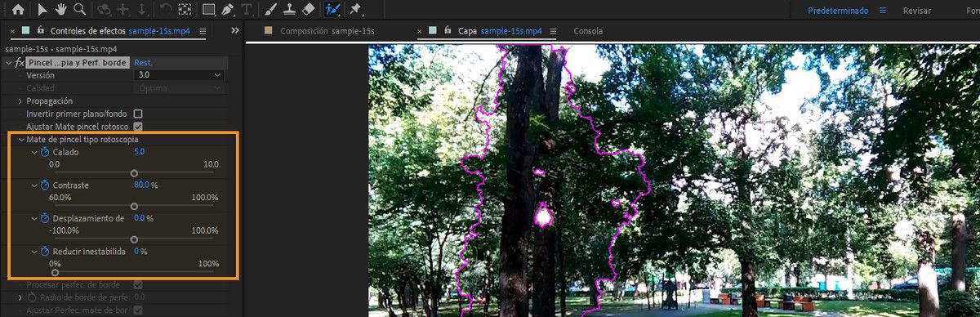Expand Radio de borde de perfe property
The width and height of the screenshot is (980, 317).
(x=20, y=297)
